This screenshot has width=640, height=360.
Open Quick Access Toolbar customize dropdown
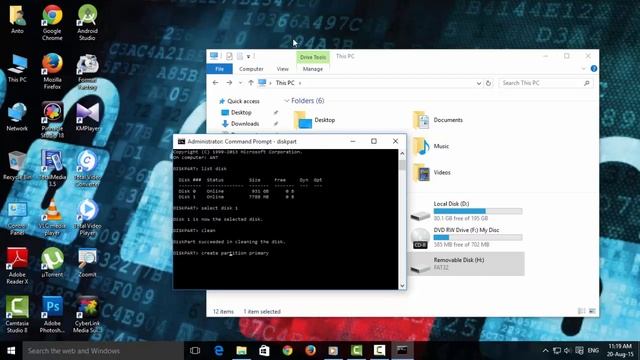[248, 56]
